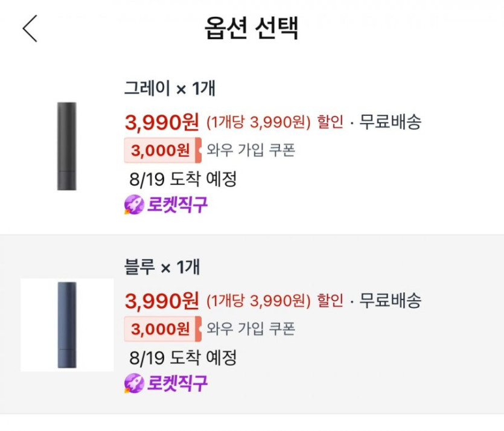
Task: Tap the back arrow icon
Action: pyautogui.click(x=30, y=29)
